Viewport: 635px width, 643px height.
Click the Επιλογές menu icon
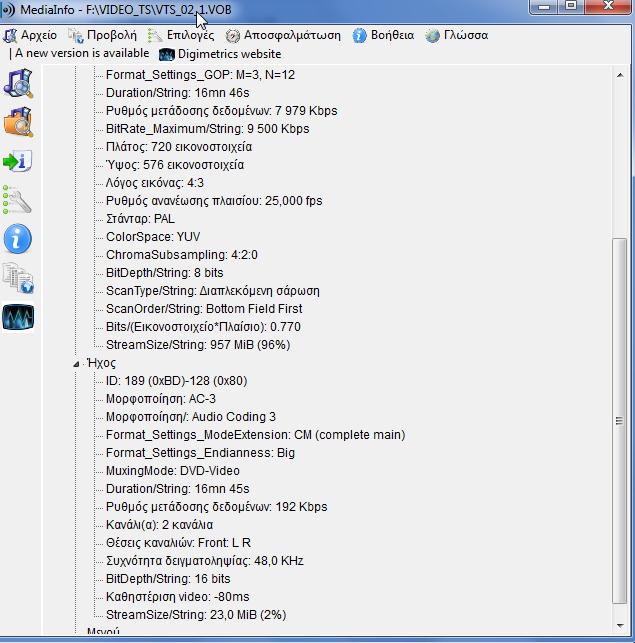pyautogui.click(x=155, y=36)
